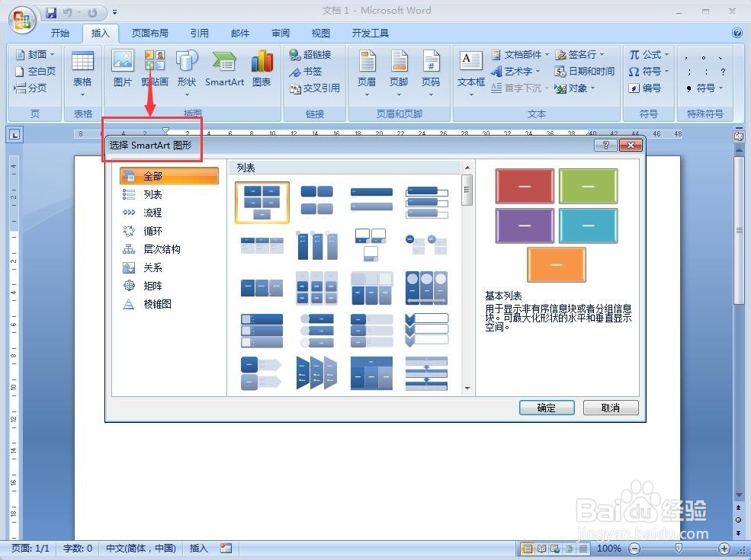Image resolution: width=751 pixels, height=560 pixels.
Task: Open Word Help question icon
Action: point(737,33)
